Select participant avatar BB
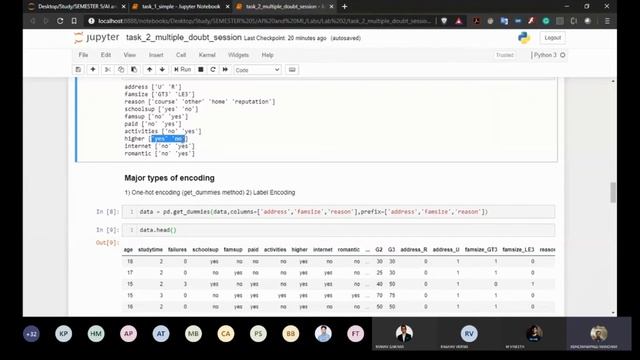The height and width of the screenshot is (360, 640). 291,334
